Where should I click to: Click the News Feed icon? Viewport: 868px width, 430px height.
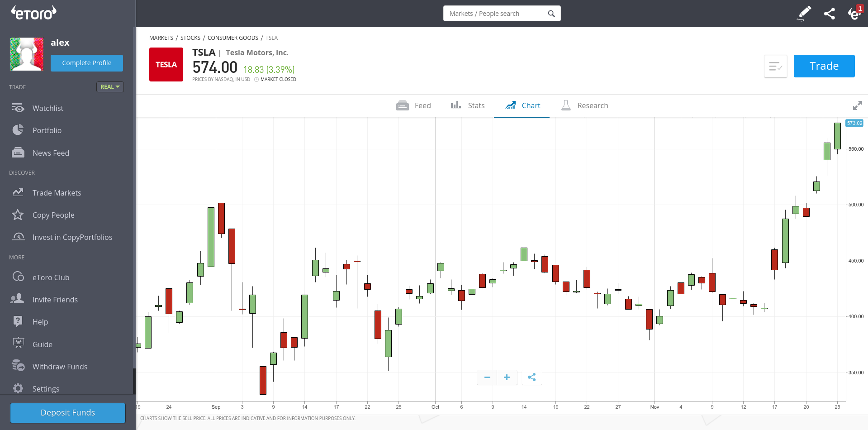(x=18, y=153)
